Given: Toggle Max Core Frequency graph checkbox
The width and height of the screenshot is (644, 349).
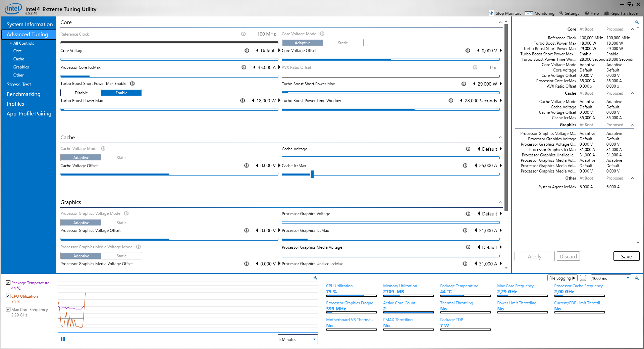Looking at the screenshot, I should (8, 309).
